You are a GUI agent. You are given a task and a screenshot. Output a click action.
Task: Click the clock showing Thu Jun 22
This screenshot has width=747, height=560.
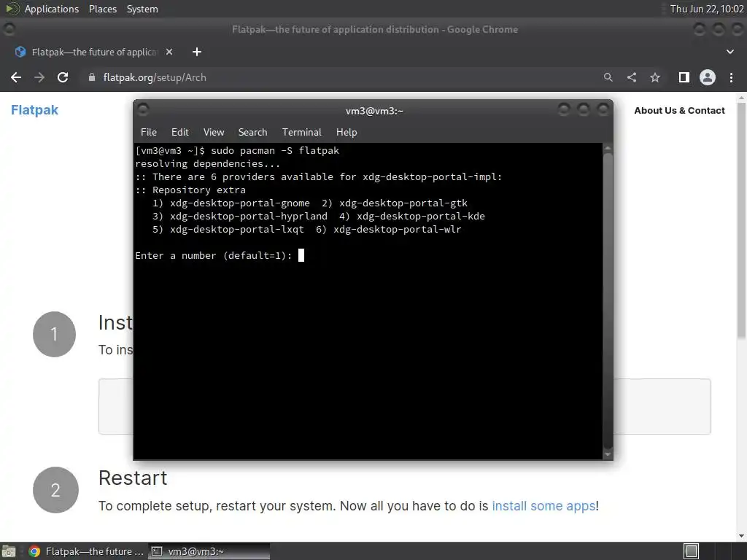coord(706,9)
